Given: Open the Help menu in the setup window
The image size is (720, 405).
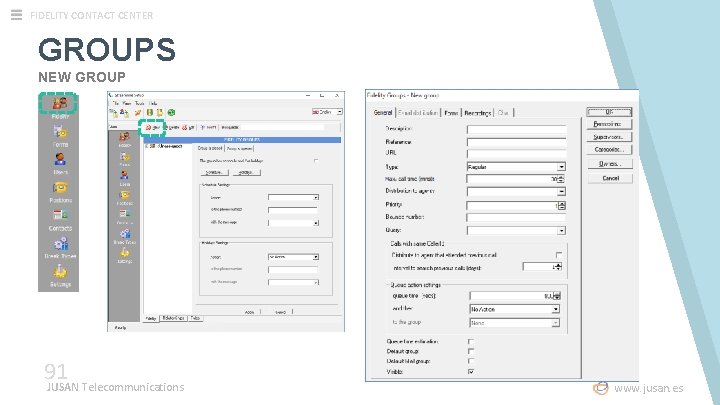Looking at the screenshot, I should point(153,103).
